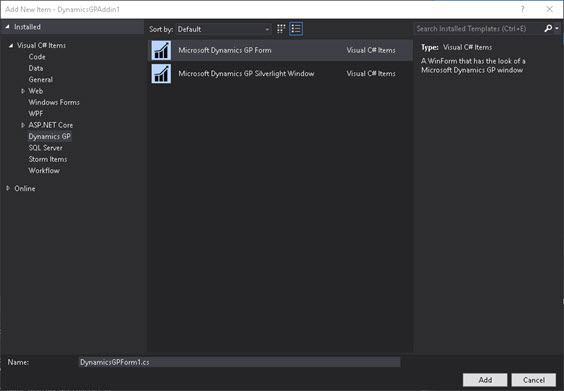The image size is (564, 391).
Task: Select the Storm Items category
Action: point(48,159)
